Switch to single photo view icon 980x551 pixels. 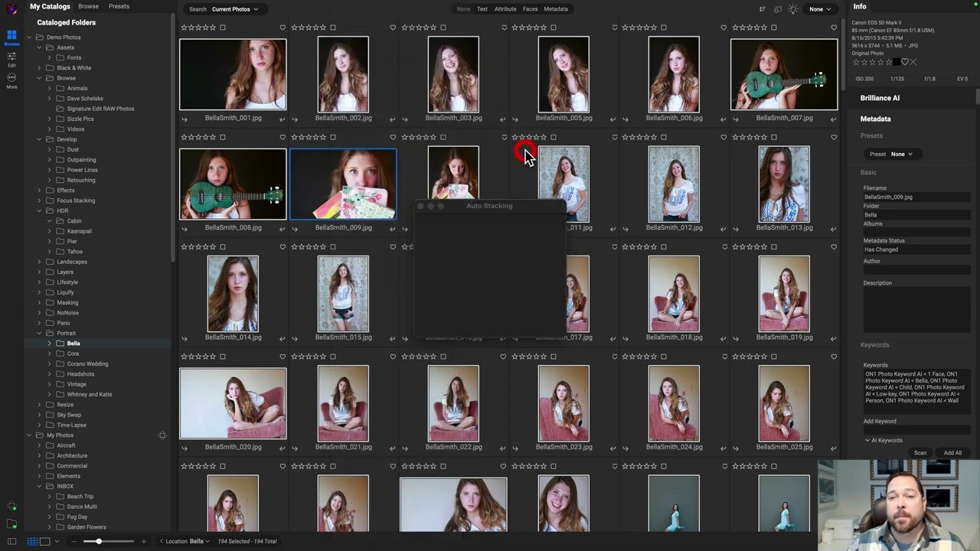tap(44, 541)
